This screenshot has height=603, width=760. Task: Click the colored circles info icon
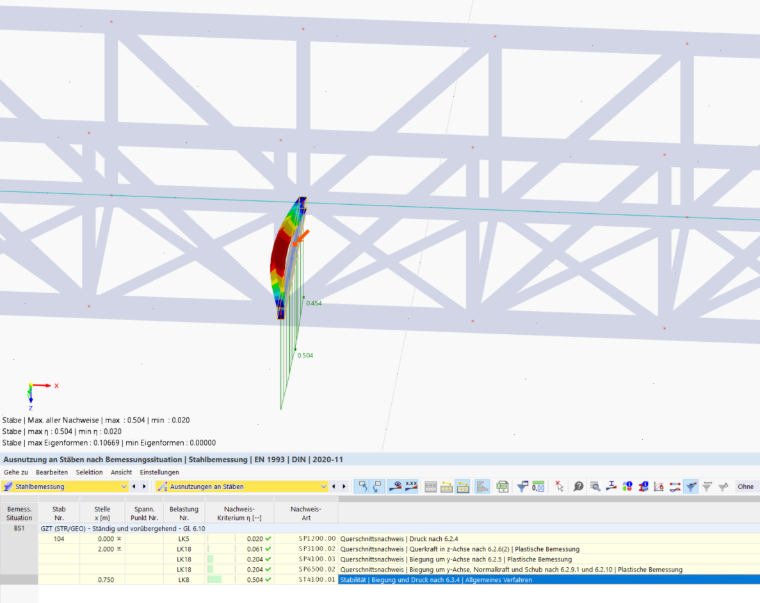(627, 486)
